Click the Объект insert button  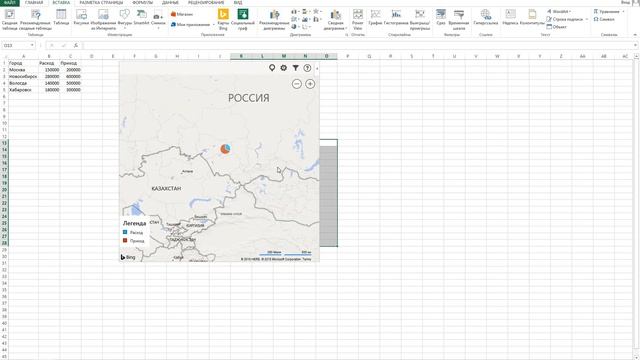coord(556,27)
